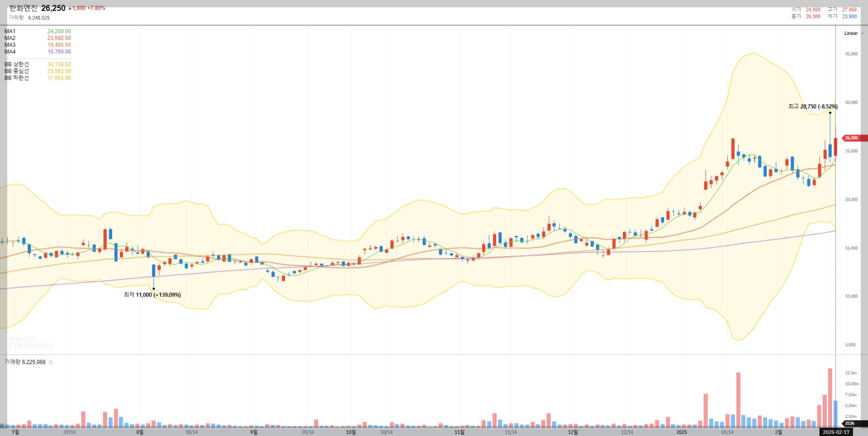Select the MA1 legend label
868x436 pixels.
10,32
